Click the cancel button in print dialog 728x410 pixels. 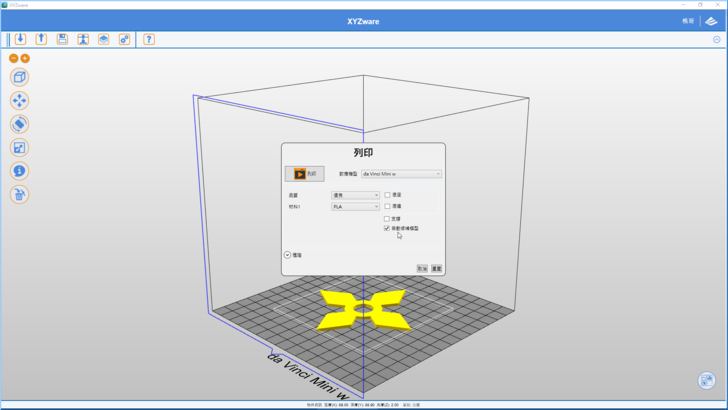(x=422, y=268)
